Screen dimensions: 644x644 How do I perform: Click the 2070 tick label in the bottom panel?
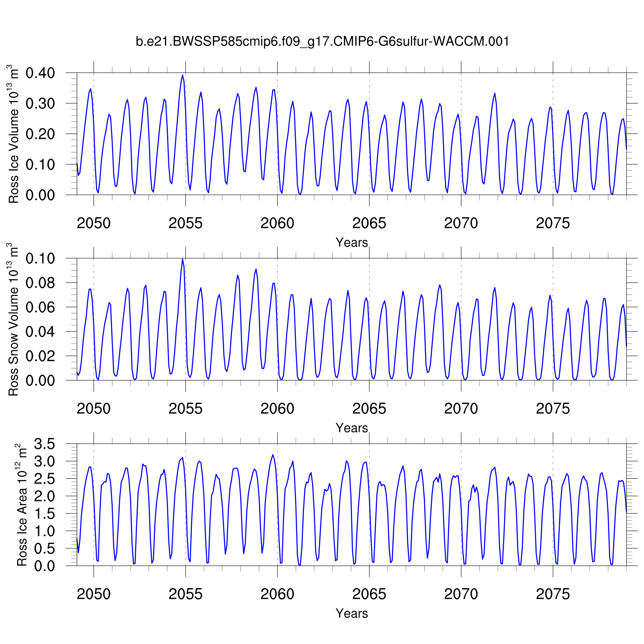[x=461, y=594]
